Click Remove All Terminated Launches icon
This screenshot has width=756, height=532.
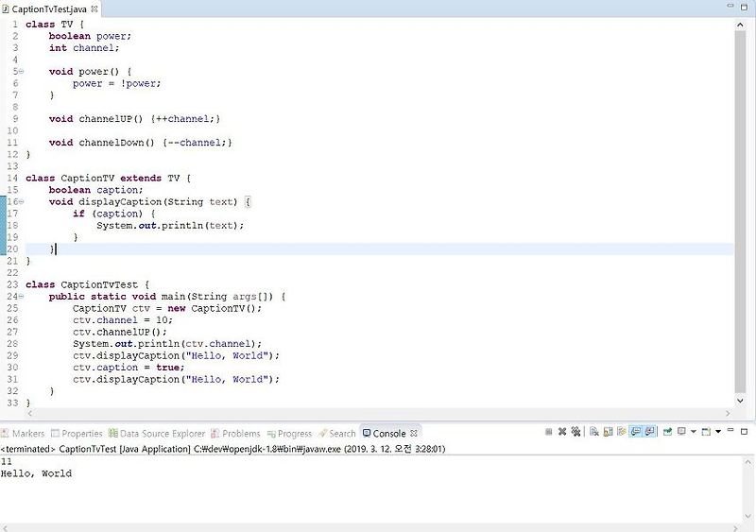(576, 431)
